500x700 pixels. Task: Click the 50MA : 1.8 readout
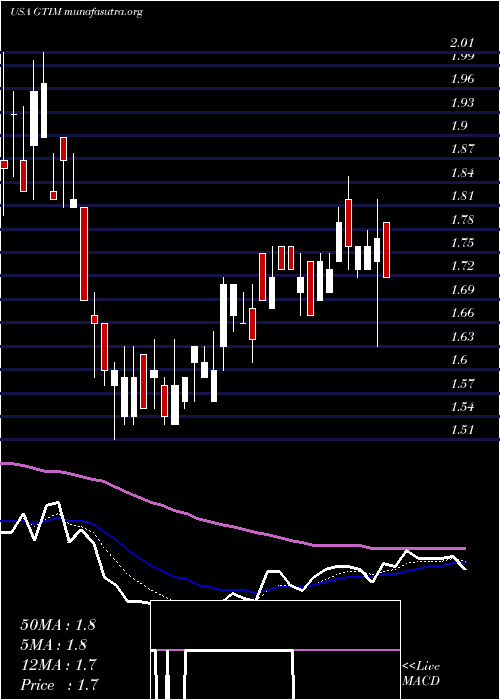click(58, 625)
